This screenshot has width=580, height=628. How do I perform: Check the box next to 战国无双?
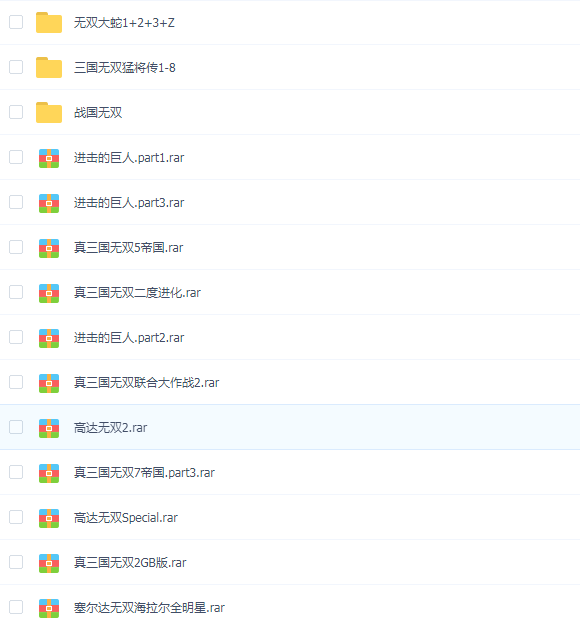pos(16,112)
